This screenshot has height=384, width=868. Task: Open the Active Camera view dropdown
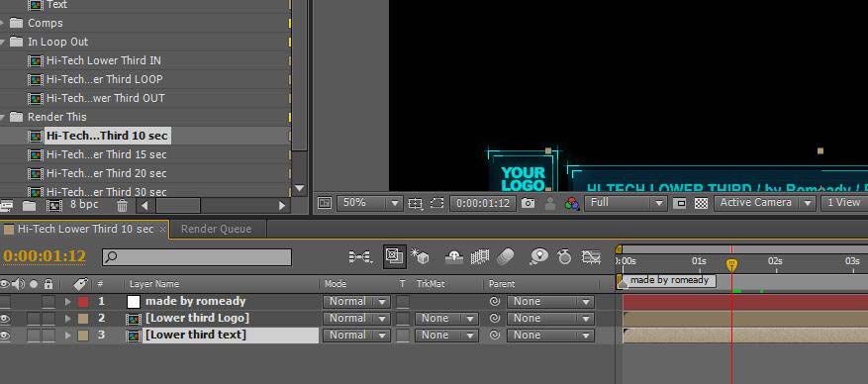[x=764, y=203]
